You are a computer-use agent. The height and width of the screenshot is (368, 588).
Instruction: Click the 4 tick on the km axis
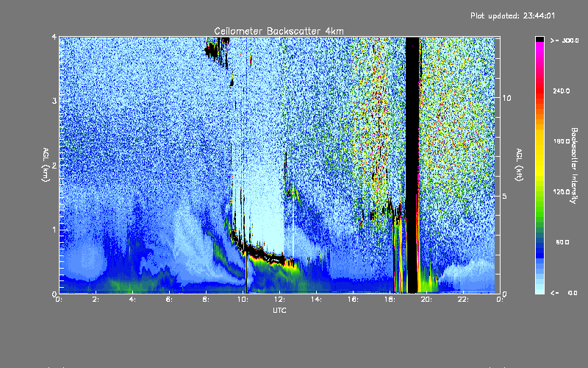(x=54, y=38)
